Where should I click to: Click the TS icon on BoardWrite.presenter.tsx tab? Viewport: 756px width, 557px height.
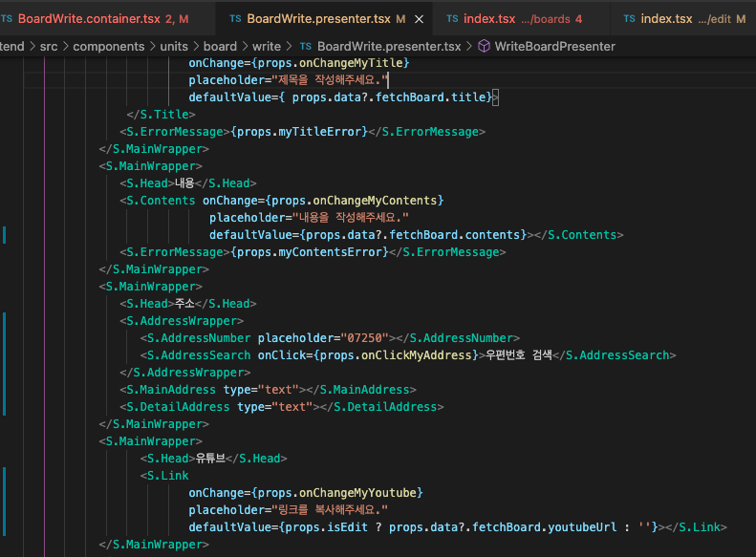235,19
